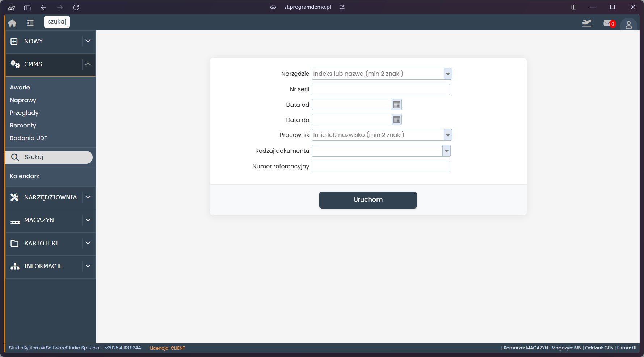Toggle the browser sidebar panel icon
The height and width of the screenshot is (357, 644).
27,8
